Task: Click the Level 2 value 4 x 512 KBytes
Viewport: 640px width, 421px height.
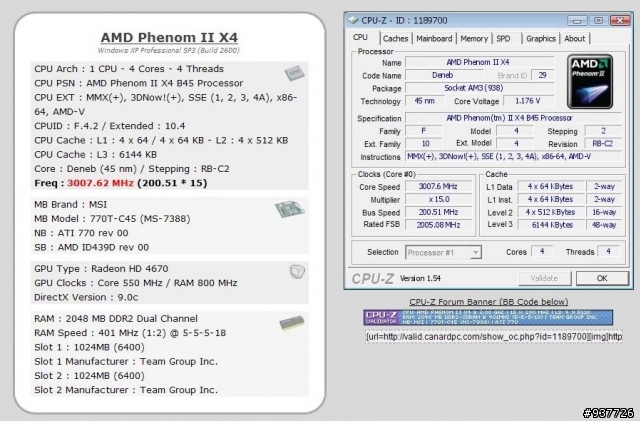Action: 550,212
